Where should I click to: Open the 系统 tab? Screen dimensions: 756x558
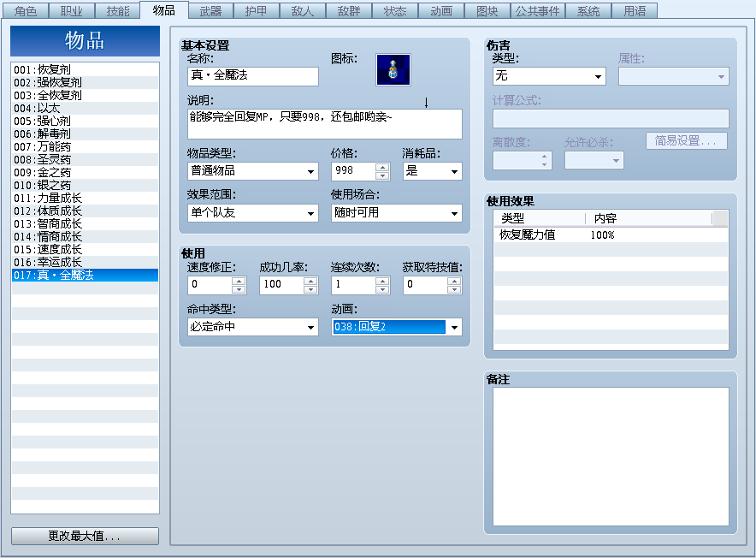point(588,11)
